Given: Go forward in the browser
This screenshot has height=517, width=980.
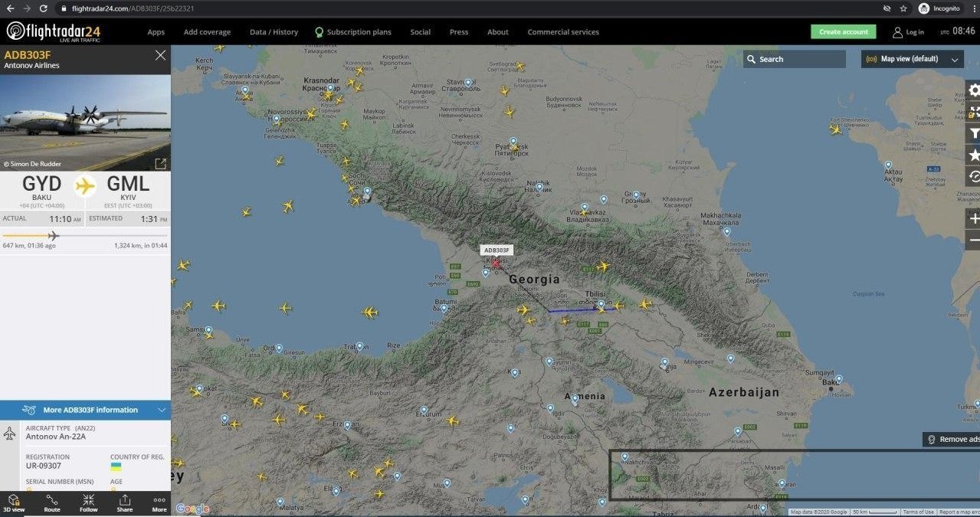Looking at the screenshot, I should [x=27, y=8].
